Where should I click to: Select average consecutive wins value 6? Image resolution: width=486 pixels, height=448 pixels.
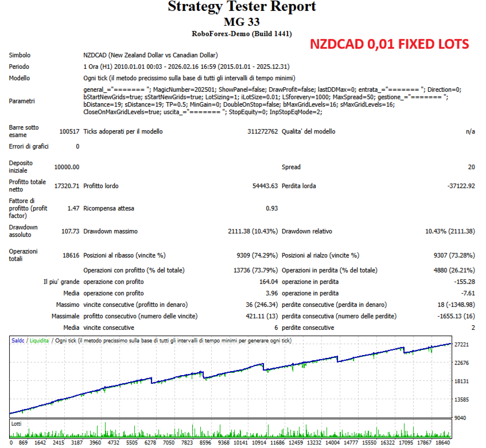276,328
